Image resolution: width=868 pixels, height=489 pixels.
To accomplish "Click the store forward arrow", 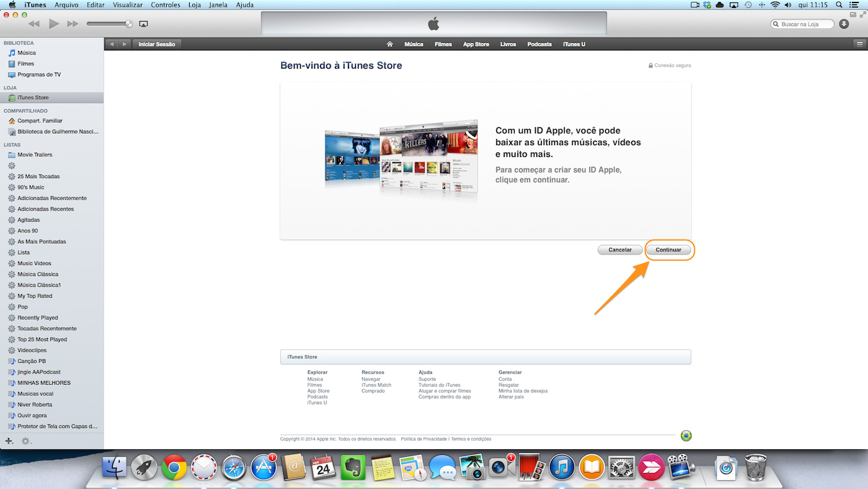I will click(125, 44).
